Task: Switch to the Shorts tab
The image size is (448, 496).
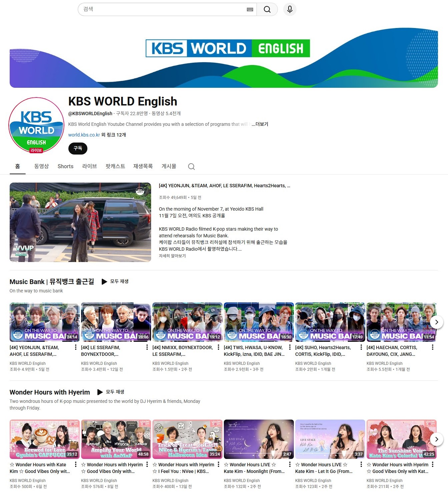Action: pos(65,166)
